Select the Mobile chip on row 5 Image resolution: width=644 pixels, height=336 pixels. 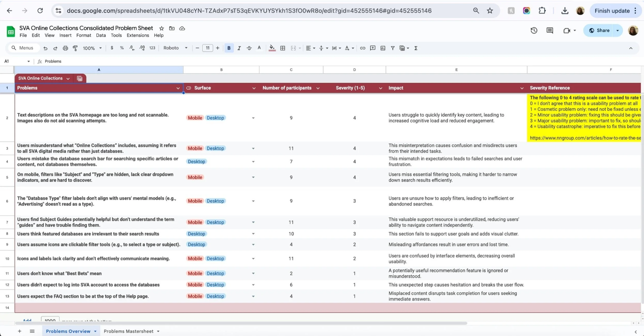195,177
